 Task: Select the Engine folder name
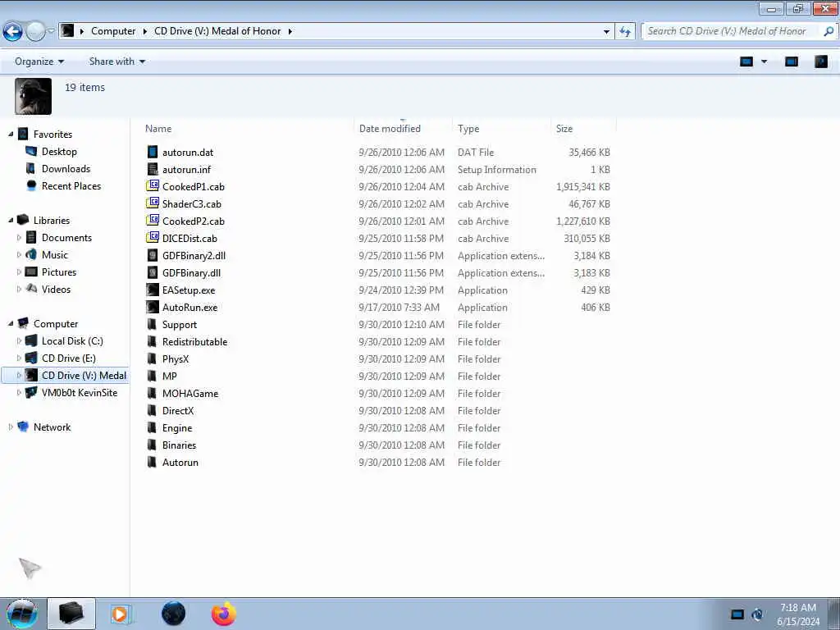click(177, 428)
